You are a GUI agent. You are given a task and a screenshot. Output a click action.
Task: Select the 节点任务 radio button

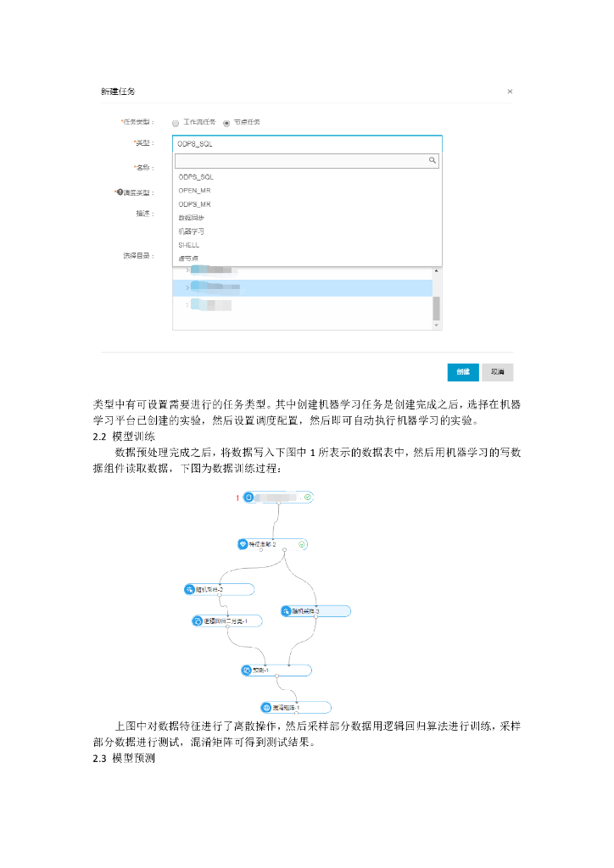point(226,123)
